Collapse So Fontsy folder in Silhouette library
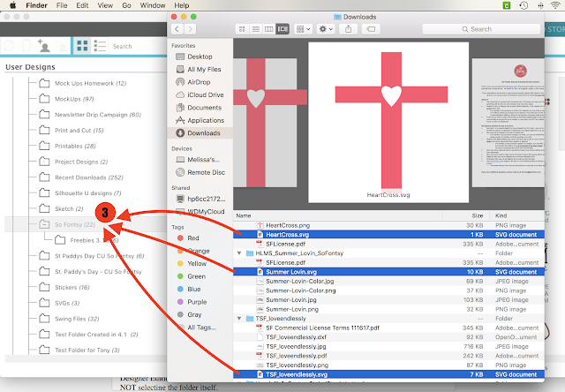 (x=44, y=224)
